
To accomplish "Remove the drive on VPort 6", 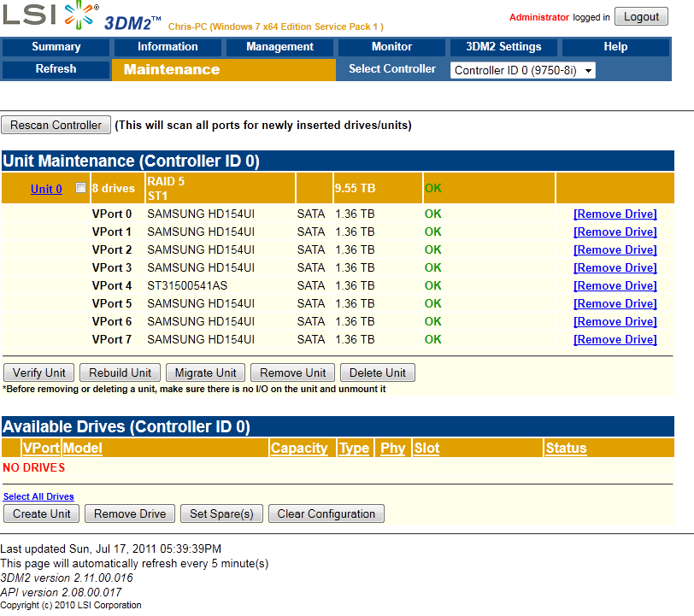I will 615,322.
